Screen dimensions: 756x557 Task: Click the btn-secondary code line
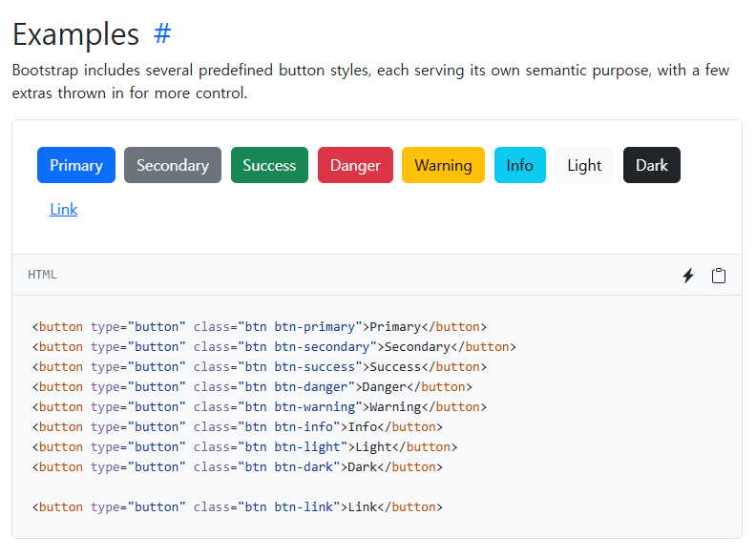pos(274,346)
